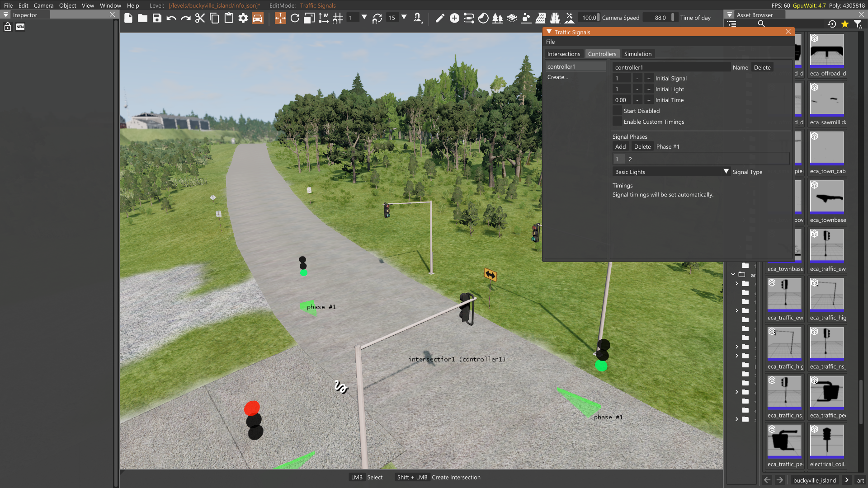Open the Camera menu
This screenshot has width=868, height=488.
pos(43,5)
